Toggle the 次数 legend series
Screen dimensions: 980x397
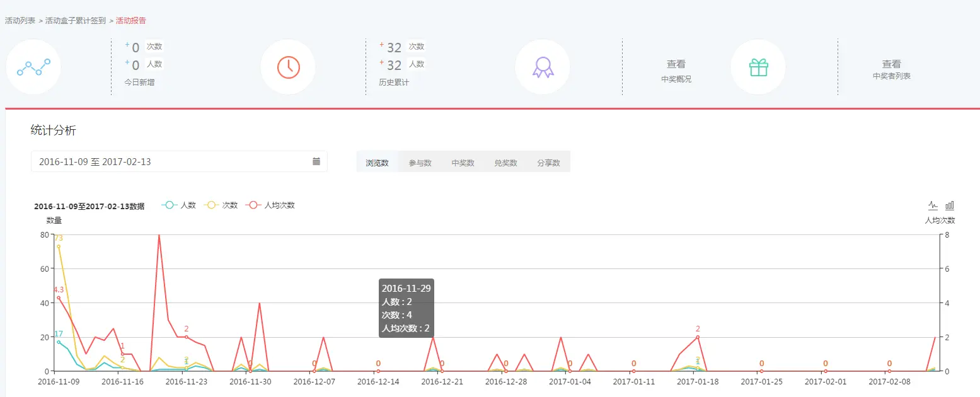point(221,204)
